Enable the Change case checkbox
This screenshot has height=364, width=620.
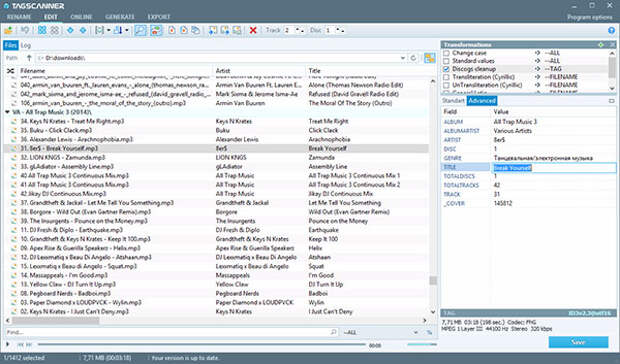click(446, 53)
